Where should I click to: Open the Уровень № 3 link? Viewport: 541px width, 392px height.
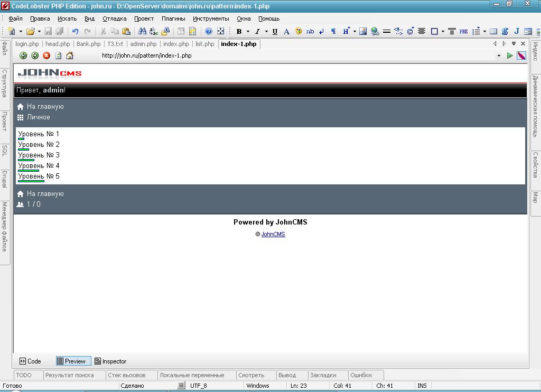pos(39,155)
